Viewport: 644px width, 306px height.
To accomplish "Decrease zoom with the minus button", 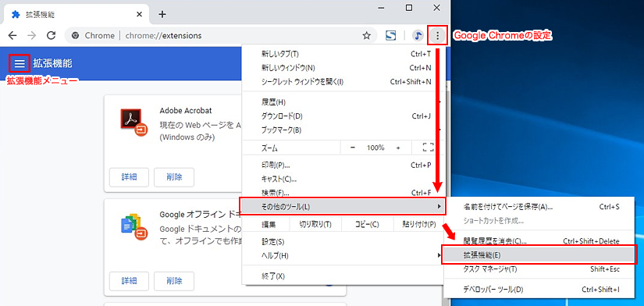I will coord(353,148).
